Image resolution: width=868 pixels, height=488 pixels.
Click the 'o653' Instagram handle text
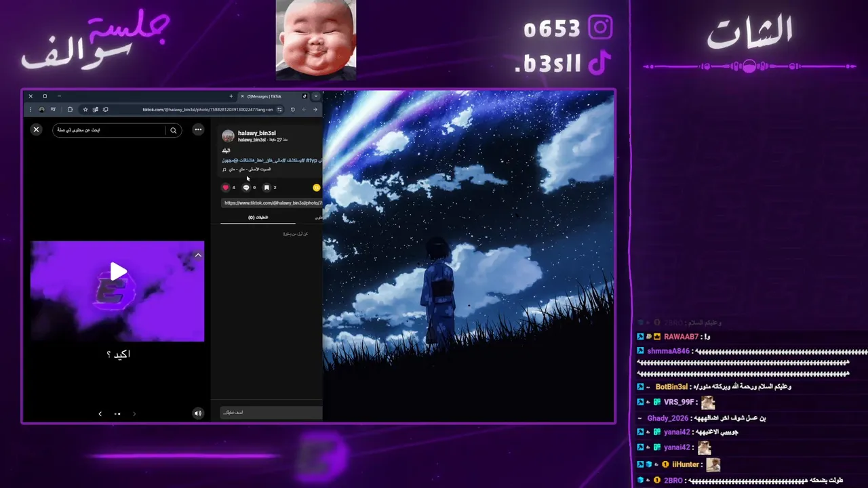(x=552, y=28)
